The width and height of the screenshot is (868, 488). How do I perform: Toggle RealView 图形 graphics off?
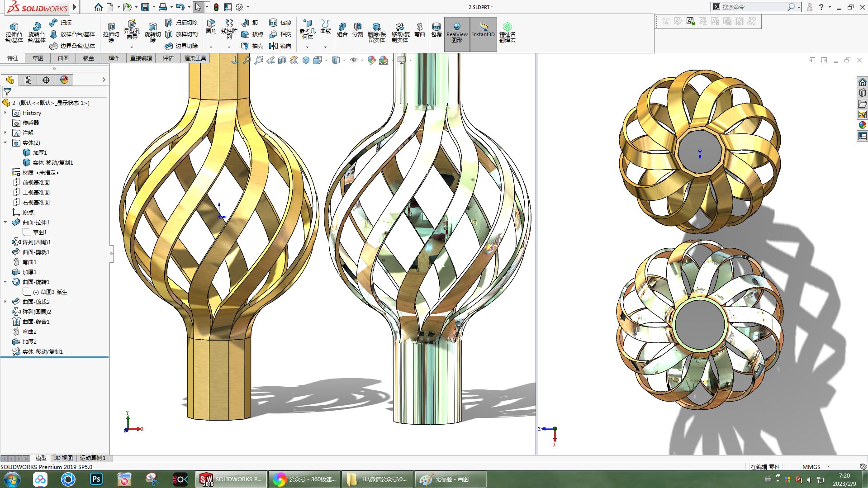457,34
